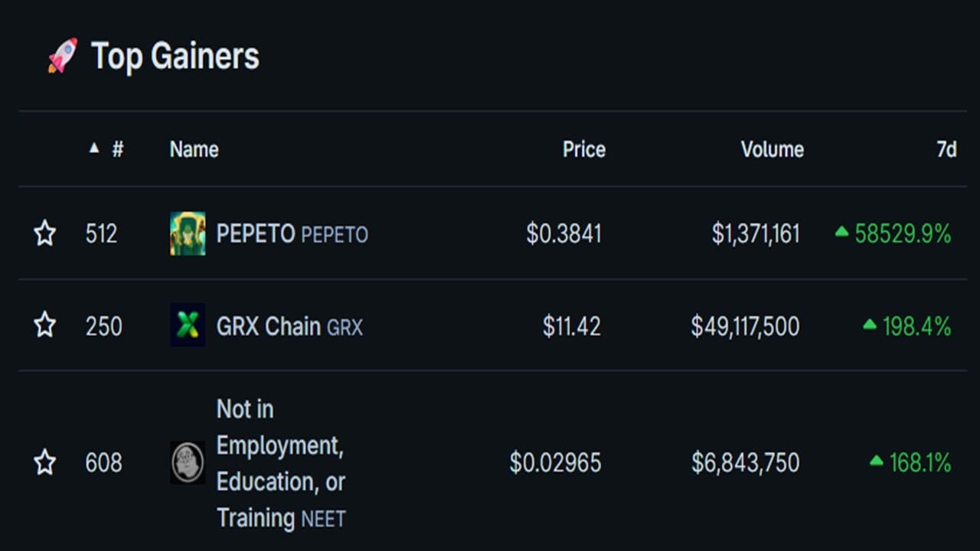
Task: Open Not in Employment, Education, or Training link
Action: 281,463
